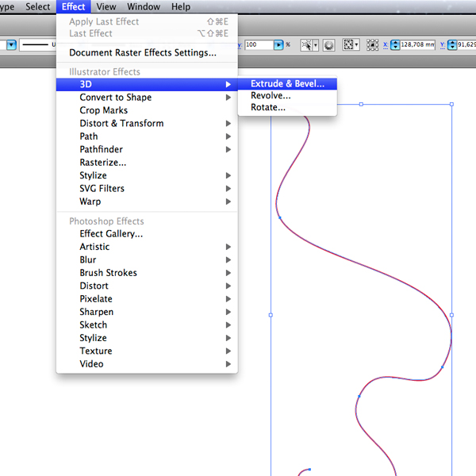The width and height of the screenshot is (476, 476).
Task: Click the Align To selection icon
Action: coord(348,45)
